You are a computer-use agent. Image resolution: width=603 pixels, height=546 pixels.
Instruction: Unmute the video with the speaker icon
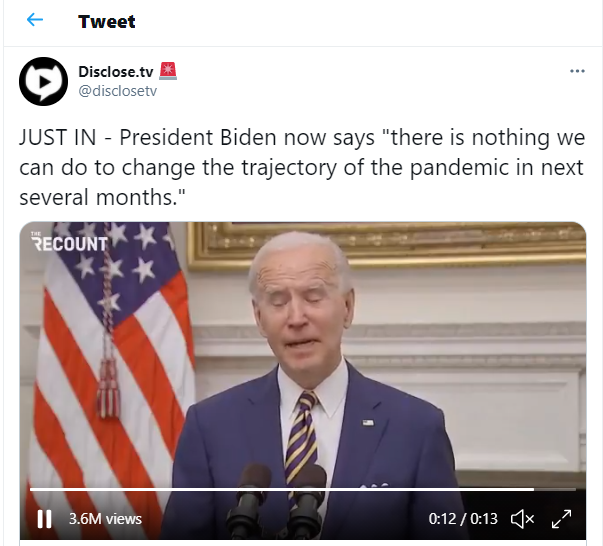click(x=522, y=519)
